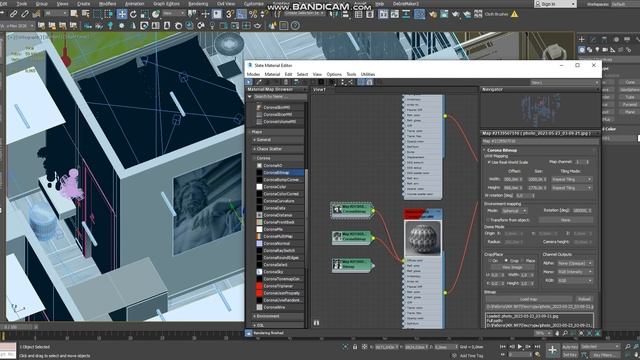Open RGB channel output dropdown
Image resolution: width=640 pixels, height=360 pixels.
575,280
